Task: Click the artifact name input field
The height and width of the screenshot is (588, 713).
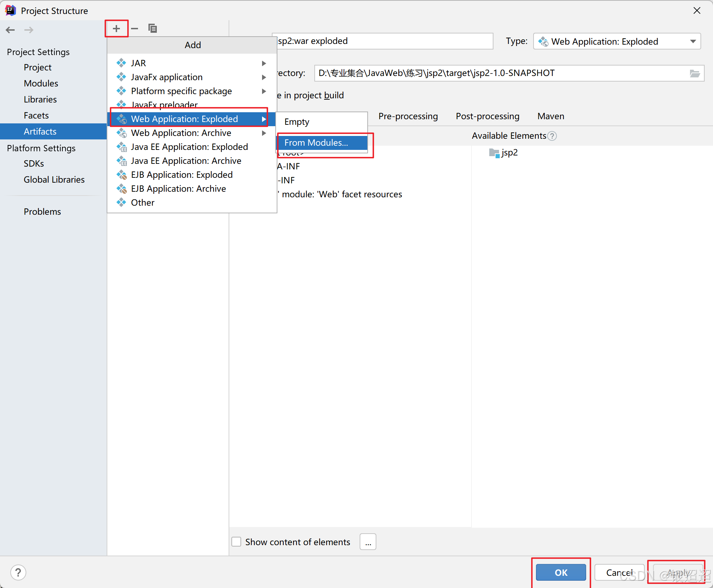Action: click(383, 41)
